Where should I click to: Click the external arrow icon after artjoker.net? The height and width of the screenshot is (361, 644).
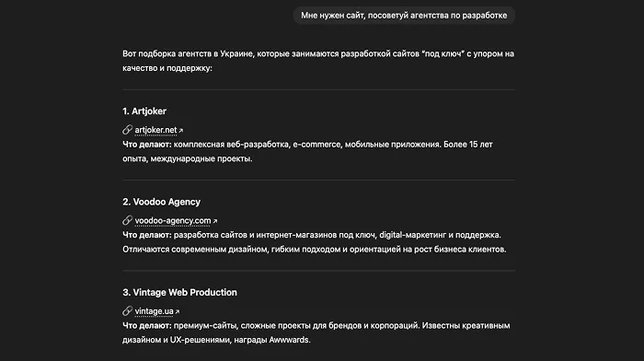tap(180, 131)
